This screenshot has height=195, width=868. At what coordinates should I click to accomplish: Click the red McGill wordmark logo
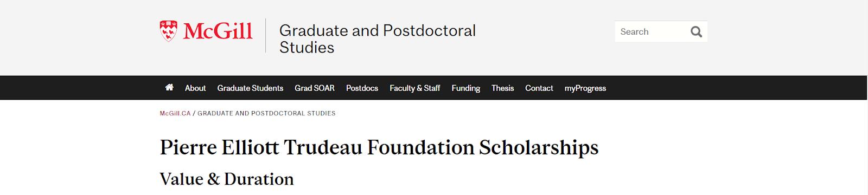tap(218, 31)
